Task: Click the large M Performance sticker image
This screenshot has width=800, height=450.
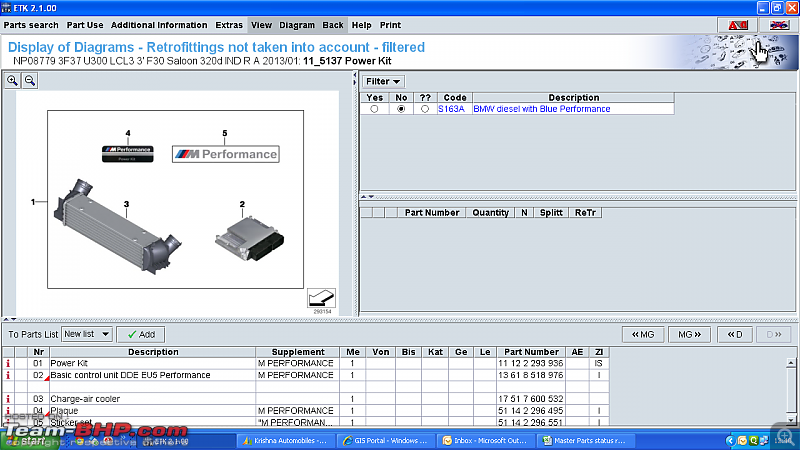Action: [x=226, y=154]
